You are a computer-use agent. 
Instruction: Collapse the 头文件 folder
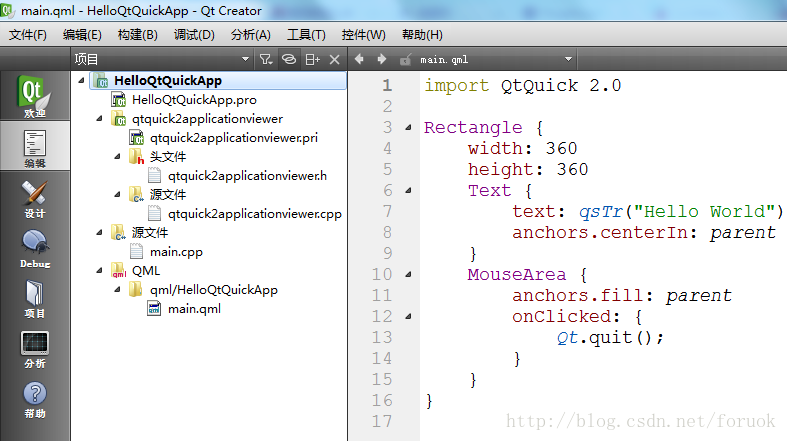(117, 157)
